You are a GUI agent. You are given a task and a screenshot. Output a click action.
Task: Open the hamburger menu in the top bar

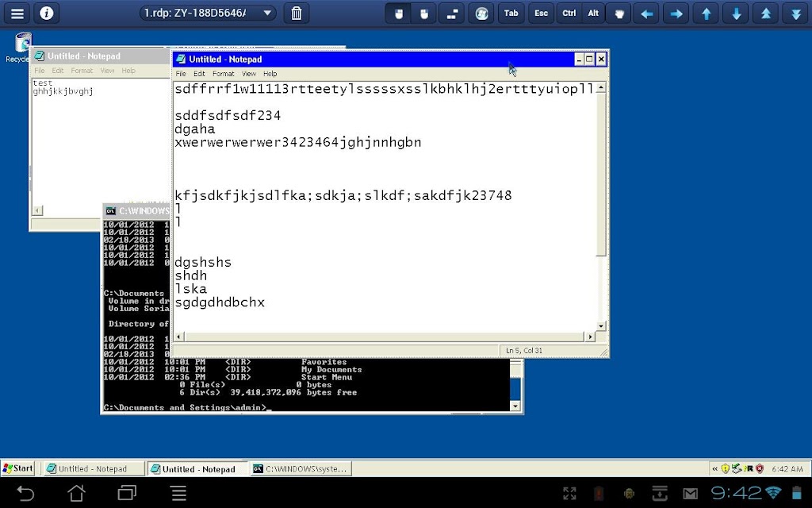point(17,13)
